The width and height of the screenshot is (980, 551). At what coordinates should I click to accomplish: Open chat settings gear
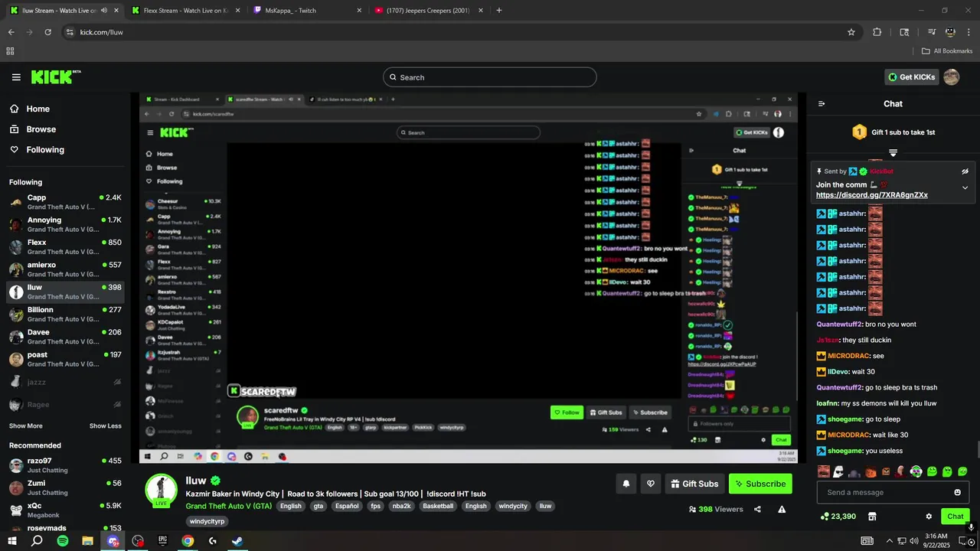929,517
